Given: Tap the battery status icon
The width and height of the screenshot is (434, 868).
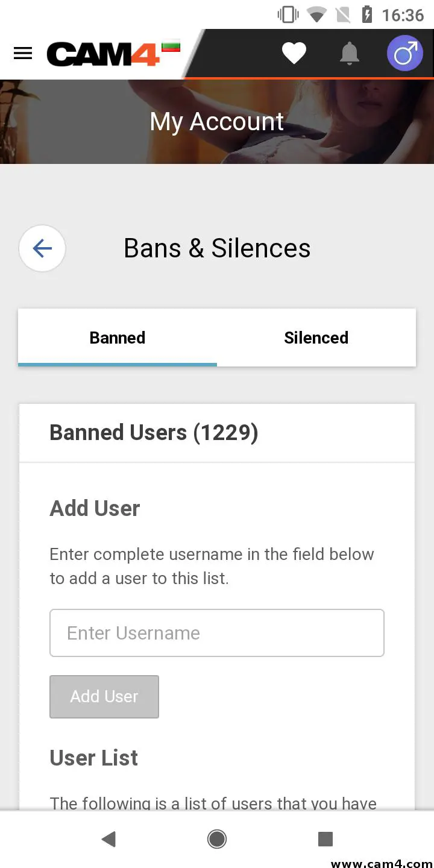Looking at the screenshot, I should point(366,14).
